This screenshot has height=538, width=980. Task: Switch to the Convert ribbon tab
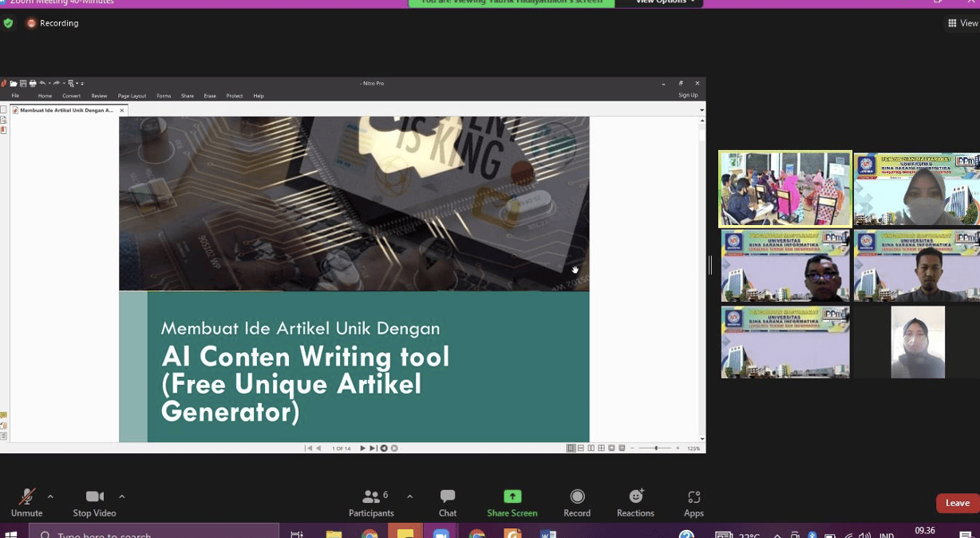coord(71,95)
